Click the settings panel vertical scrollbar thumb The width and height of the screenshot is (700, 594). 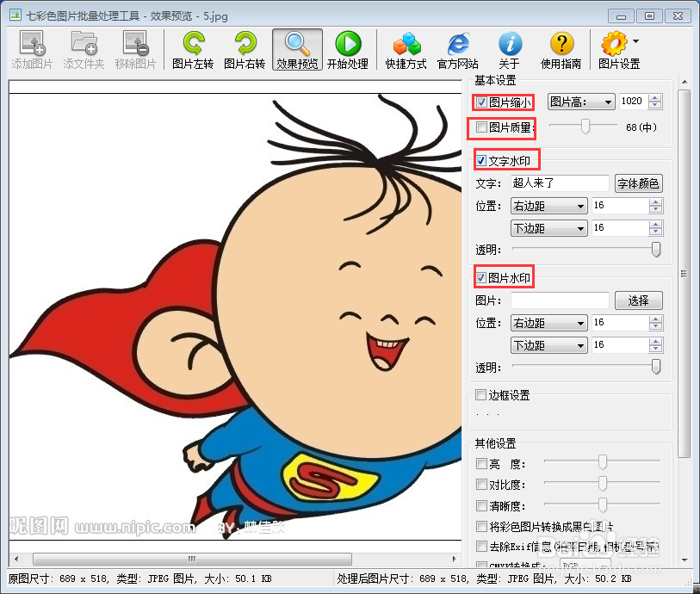(685, 274)
